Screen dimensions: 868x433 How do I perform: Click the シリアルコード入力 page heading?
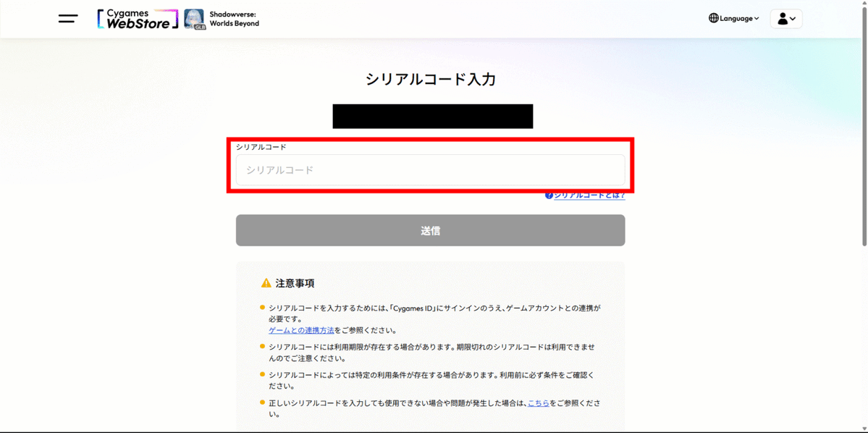(x=430, y=79)
